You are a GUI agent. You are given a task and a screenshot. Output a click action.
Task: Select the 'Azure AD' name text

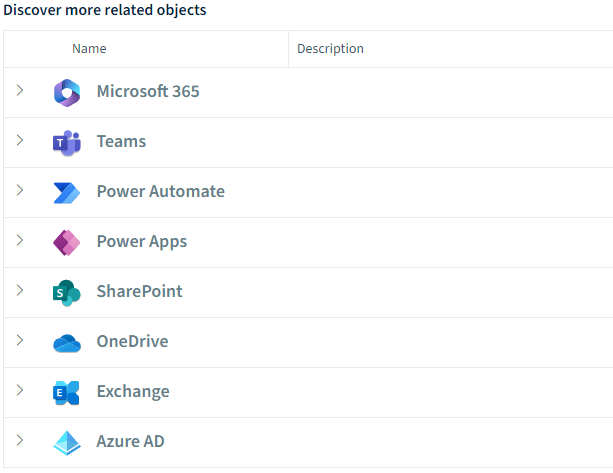131,441
